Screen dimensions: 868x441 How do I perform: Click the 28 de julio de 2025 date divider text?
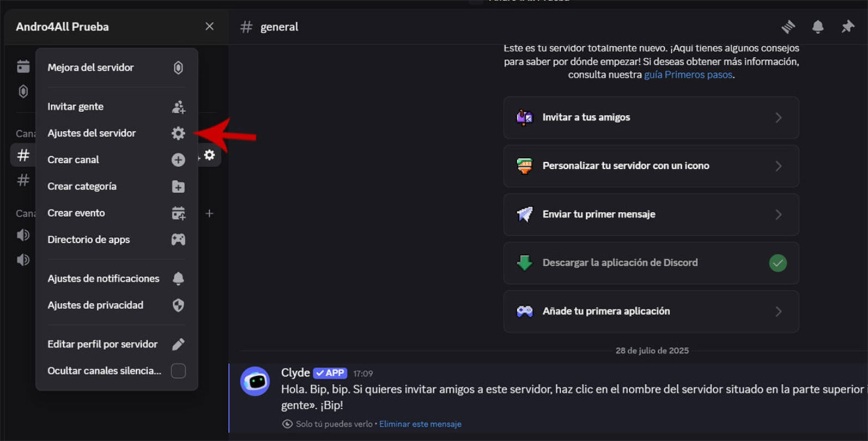pyautogui.click(x=652, y=351)
